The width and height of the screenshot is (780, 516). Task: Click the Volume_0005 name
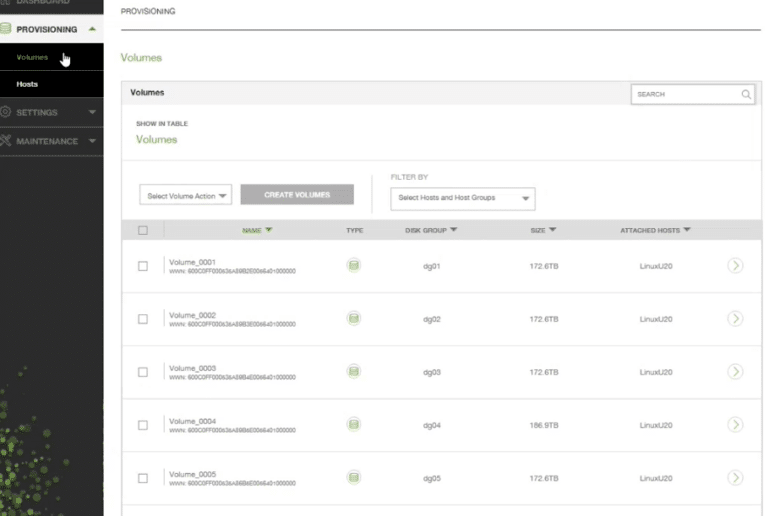point(192,474)
